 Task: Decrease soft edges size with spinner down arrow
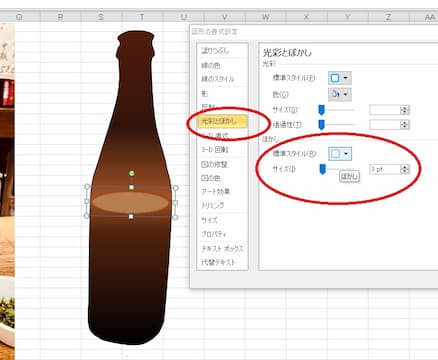pos(405,172)
